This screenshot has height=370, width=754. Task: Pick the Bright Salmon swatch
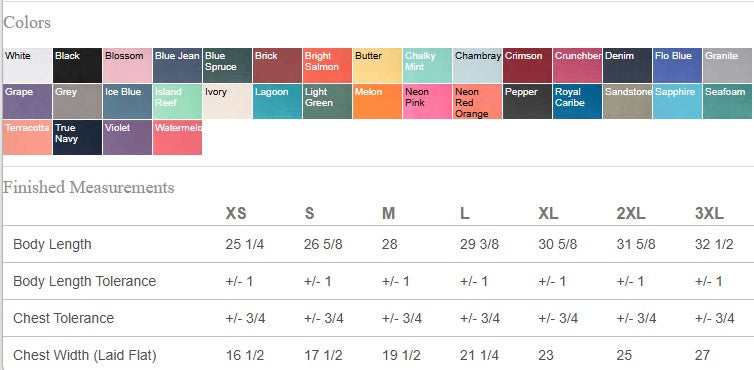(x=327, y=65)
